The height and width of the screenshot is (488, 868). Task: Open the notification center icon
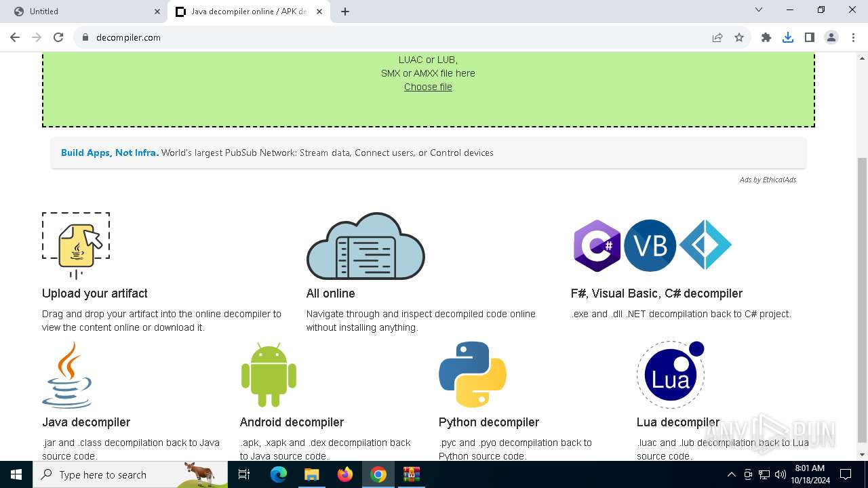[846, 474]
